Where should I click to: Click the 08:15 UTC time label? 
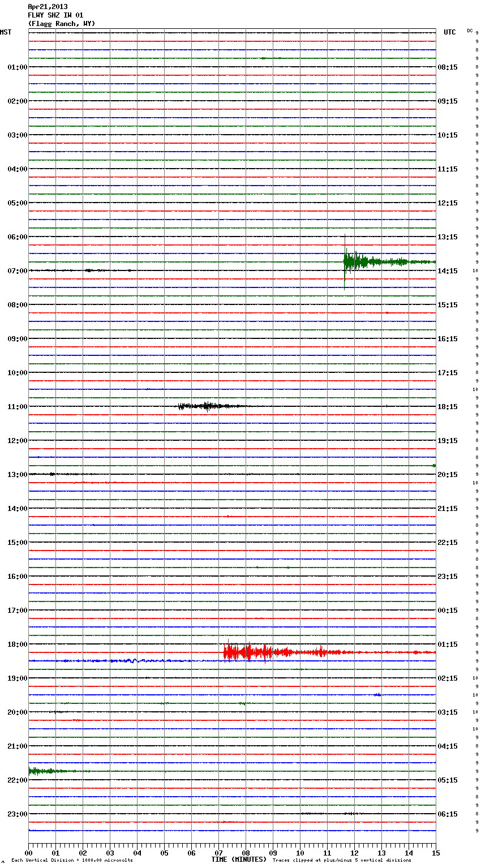point(448,67)
